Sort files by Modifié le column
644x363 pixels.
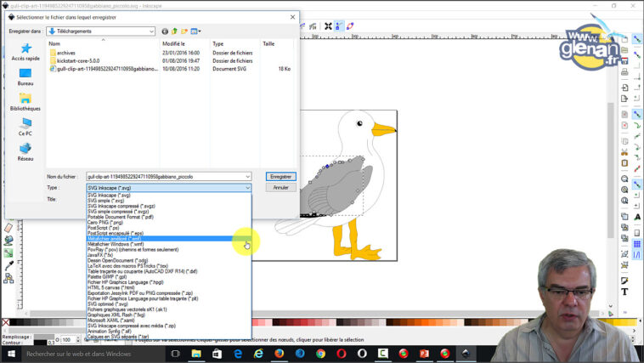click(x=174, y=43)
